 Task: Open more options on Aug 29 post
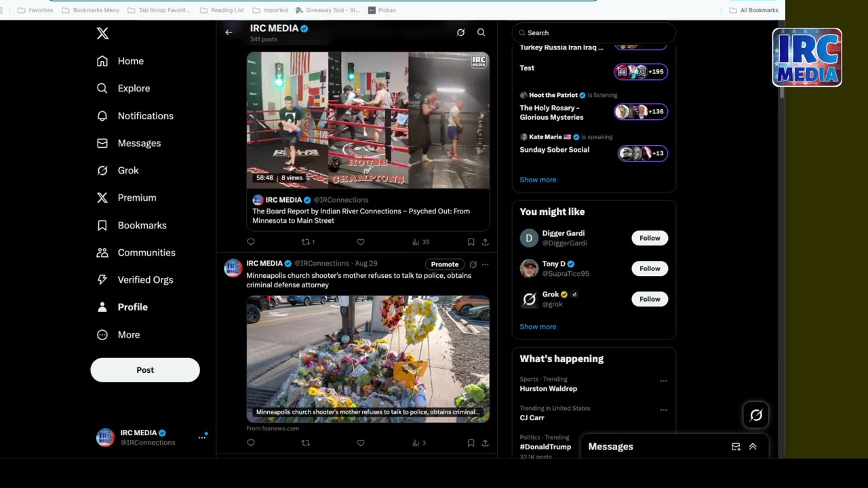[x=485, y=264]
